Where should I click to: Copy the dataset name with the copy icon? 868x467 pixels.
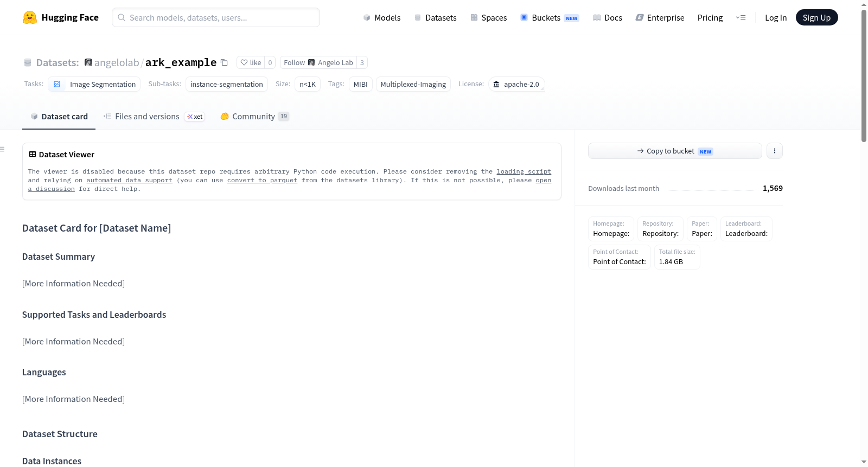click(224, 62)
